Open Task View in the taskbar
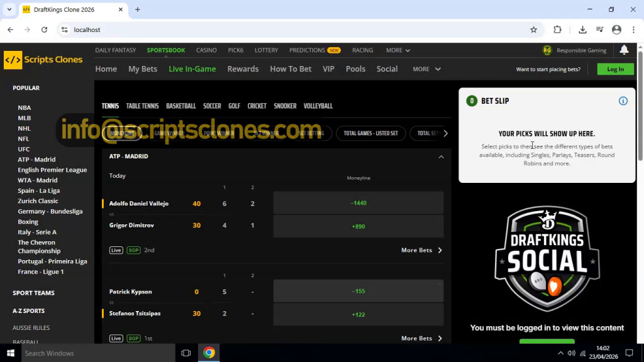Viewport: 644px width, 362px height. point(186,353)
